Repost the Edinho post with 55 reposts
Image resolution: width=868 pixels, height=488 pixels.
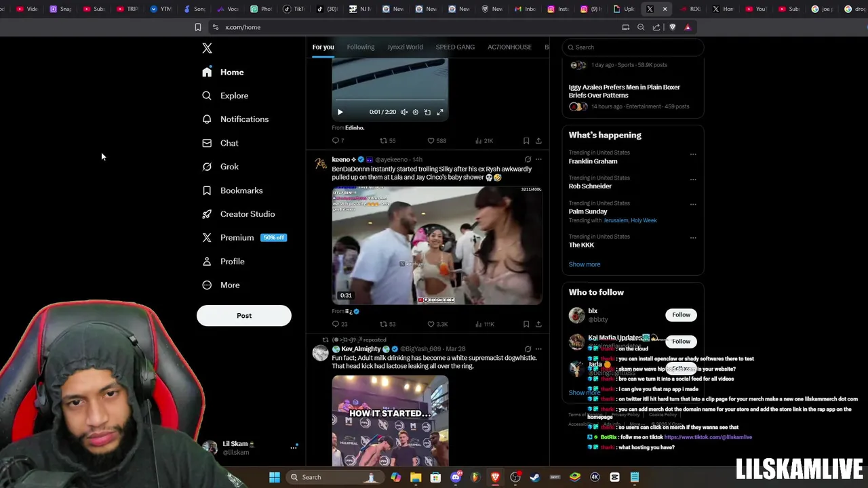coord(387,141)
